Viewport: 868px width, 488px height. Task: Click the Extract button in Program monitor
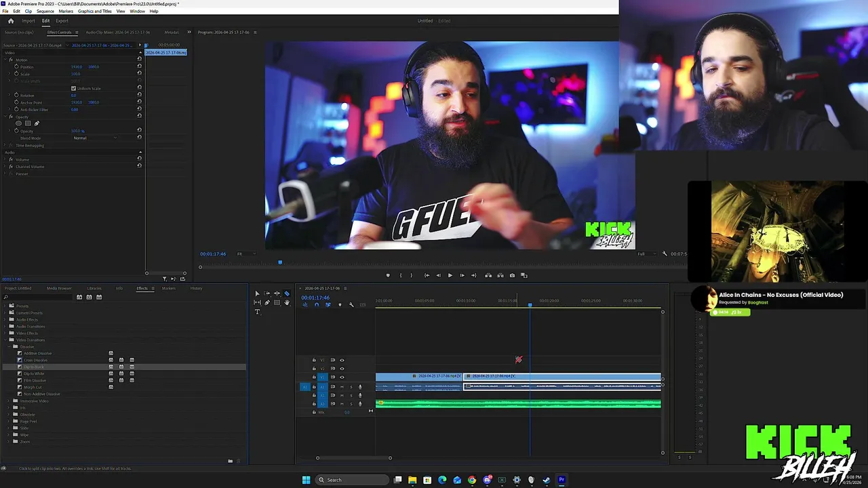click(x=500, y=275)
